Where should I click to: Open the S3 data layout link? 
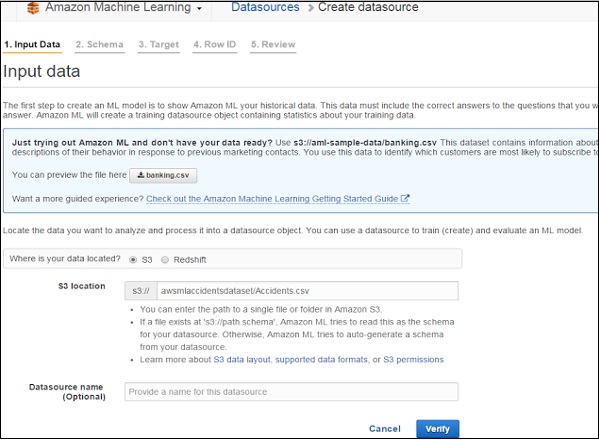pyautogui.click(x=242, y=360)
